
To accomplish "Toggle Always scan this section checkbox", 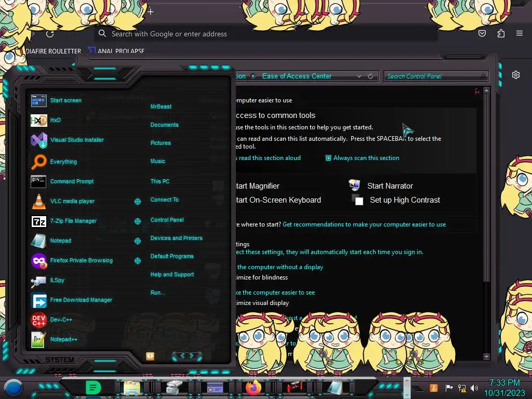I will [328, 158].
